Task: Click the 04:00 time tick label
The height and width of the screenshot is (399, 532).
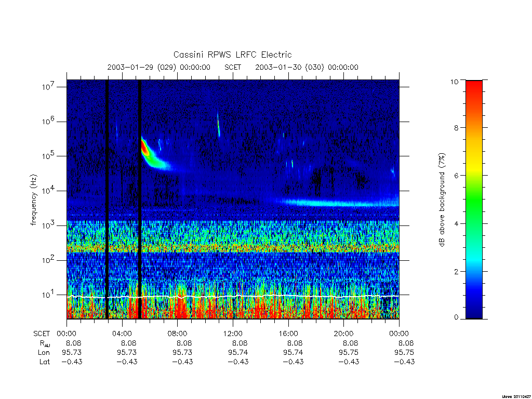Action: click(x=122, y=334)
